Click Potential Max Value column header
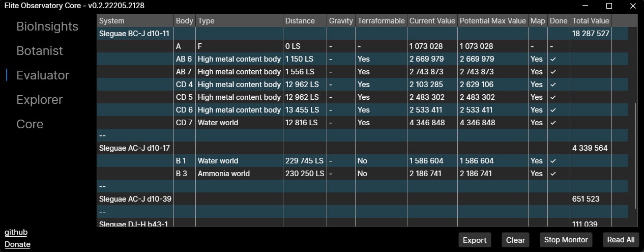Screen dimensions: 644x252 [x=493, y=21]
